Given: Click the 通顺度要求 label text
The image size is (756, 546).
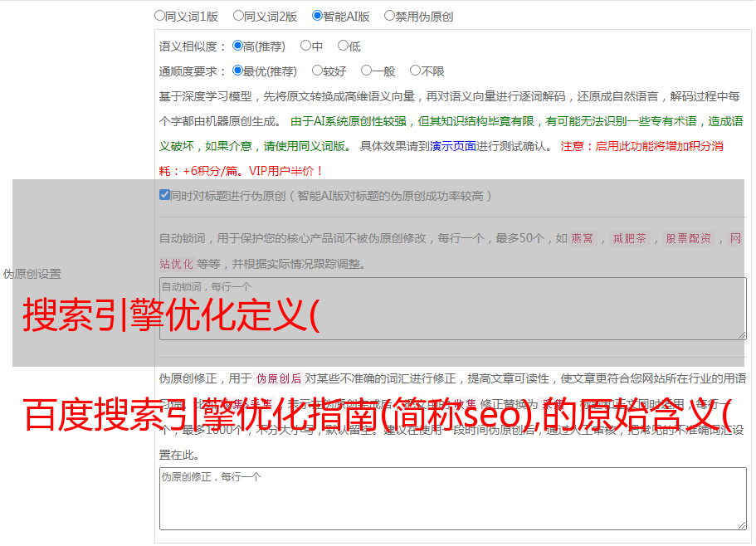Looking at the screenshot, I should pos(188,72).
